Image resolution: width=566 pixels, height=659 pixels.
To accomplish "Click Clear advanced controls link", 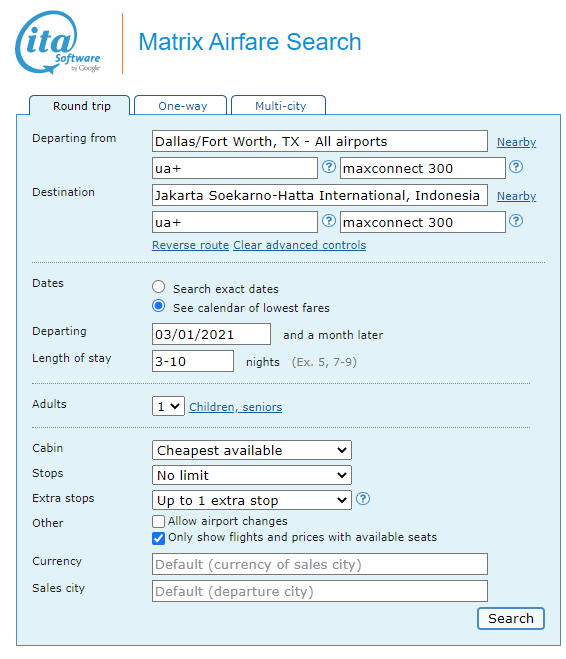I will tap(300, 245).
